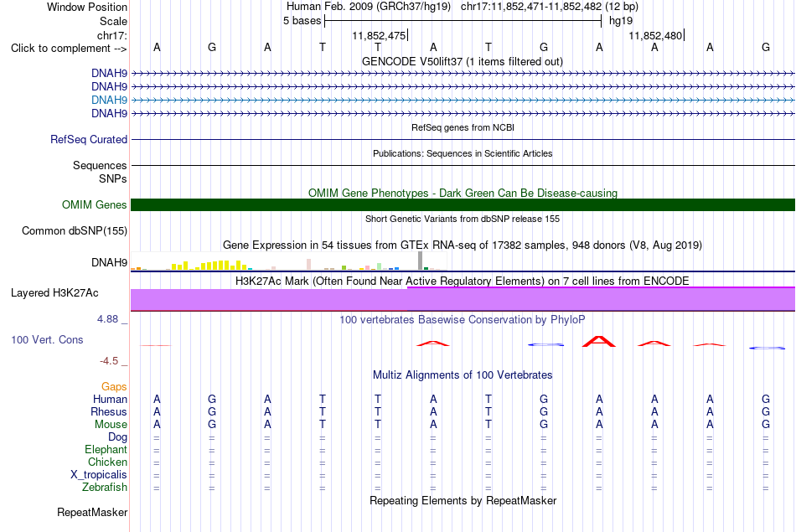This screenshot has width=796, height=532.
Task: Click '100 vertebrates Basewise Conservation by PhyloP' title
Action: click(x=463, y=319)
